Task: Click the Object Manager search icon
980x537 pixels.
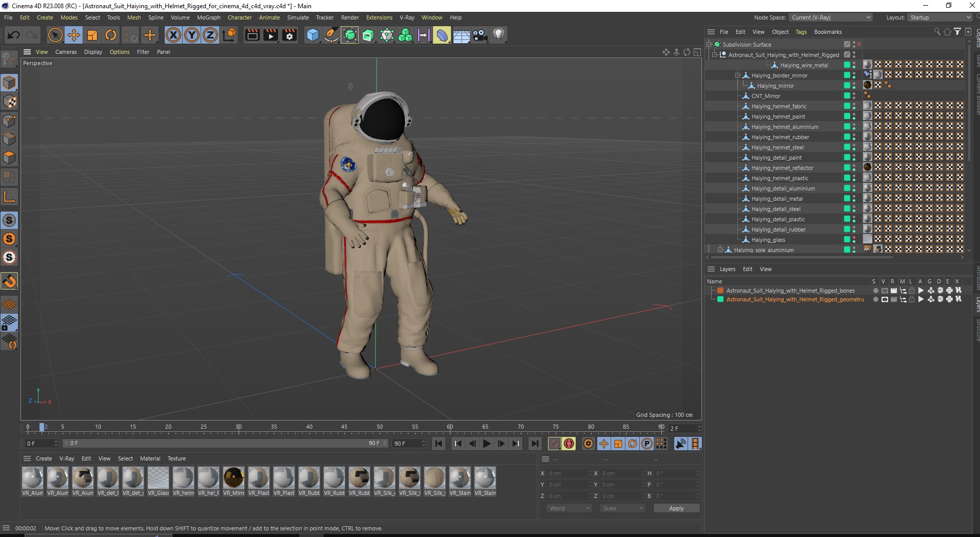Action: tap(937, 32)
